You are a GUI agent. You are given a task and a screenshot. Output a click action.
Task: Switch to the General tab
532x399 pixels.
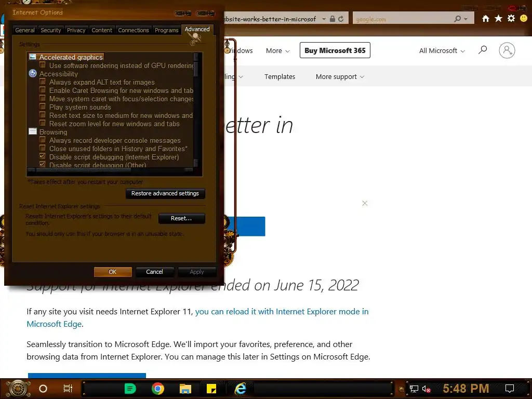coord(25,30)
